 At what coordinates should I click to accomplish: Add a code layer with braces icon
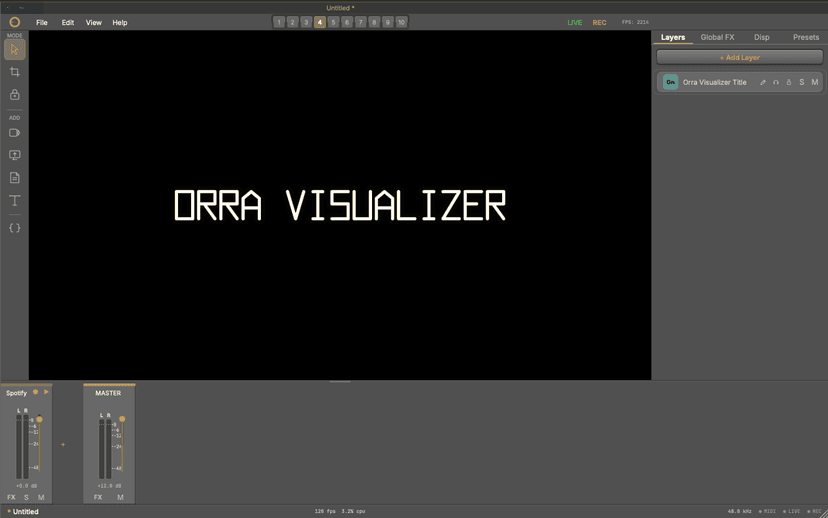tap(14, 228)
